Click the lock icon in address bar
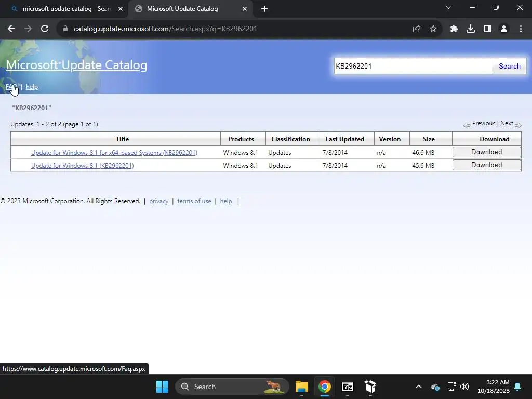The width and height of the screenshot is (532, 399). tap(65, 29)
